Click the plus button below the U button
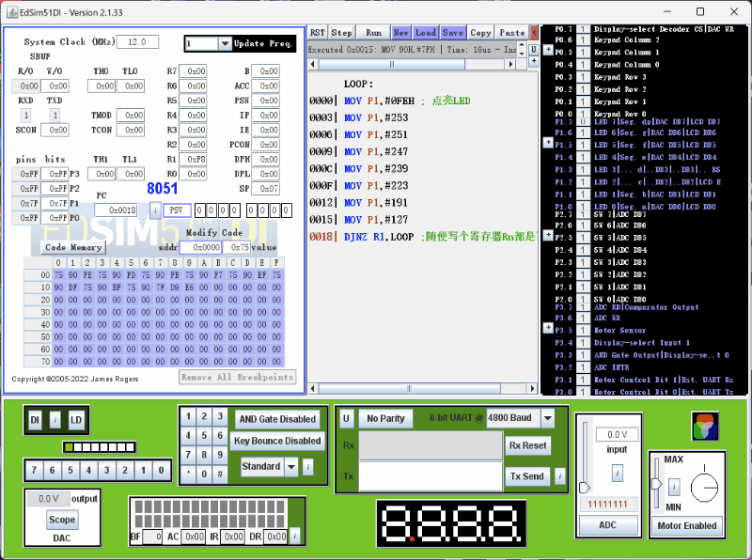The image size is (752, 560). pos(533,61)
